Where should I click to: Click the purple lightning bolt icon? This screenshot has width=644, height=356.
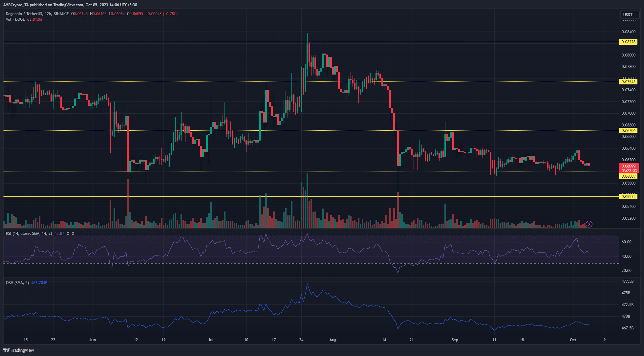pyautogui.click(x=589, y=224)
